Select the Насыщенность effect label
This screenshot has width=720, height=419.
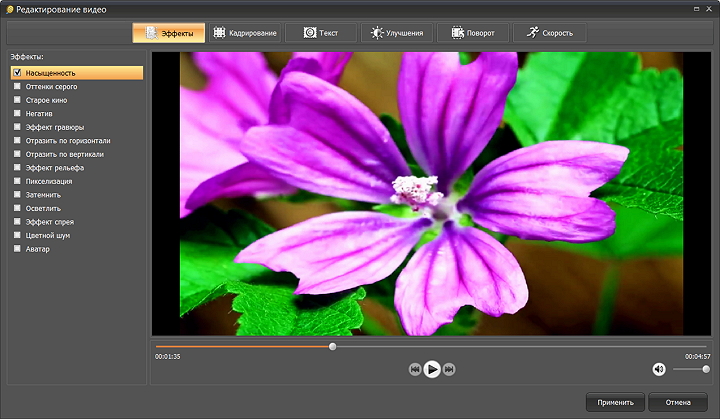pyautogui.click(x=51, y=73)
